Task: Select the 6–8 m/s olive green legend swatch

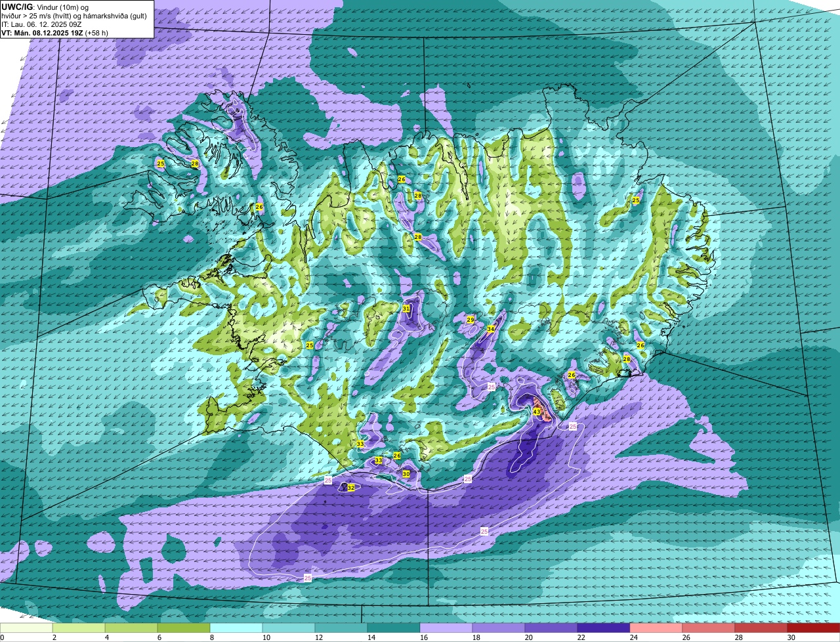Action: click(184, 628)
